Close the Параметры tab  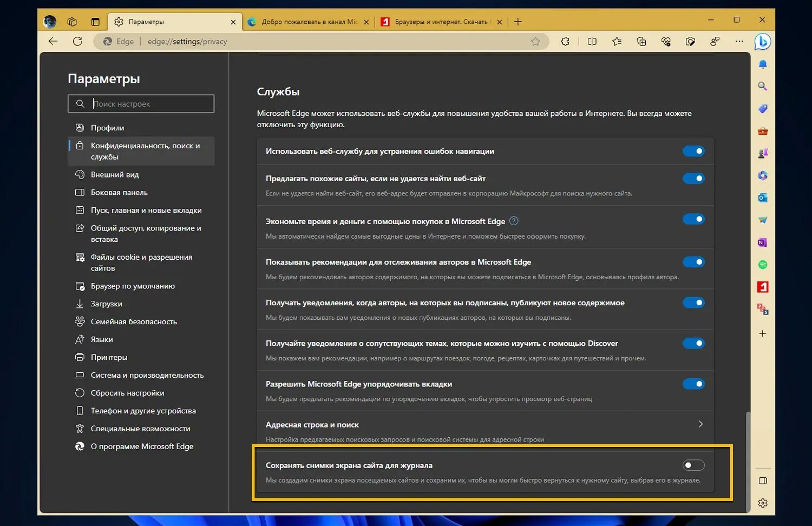[233, 22]
